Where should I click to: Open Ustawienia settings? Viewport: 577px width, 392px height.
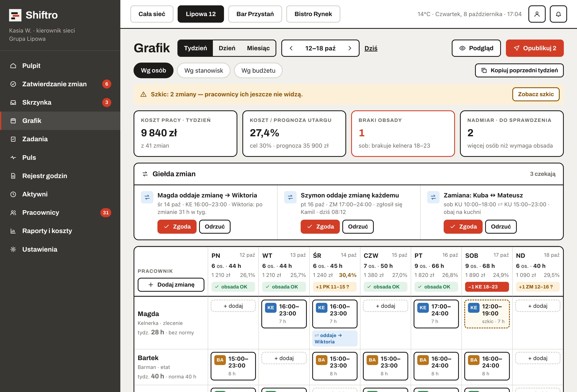60,249
